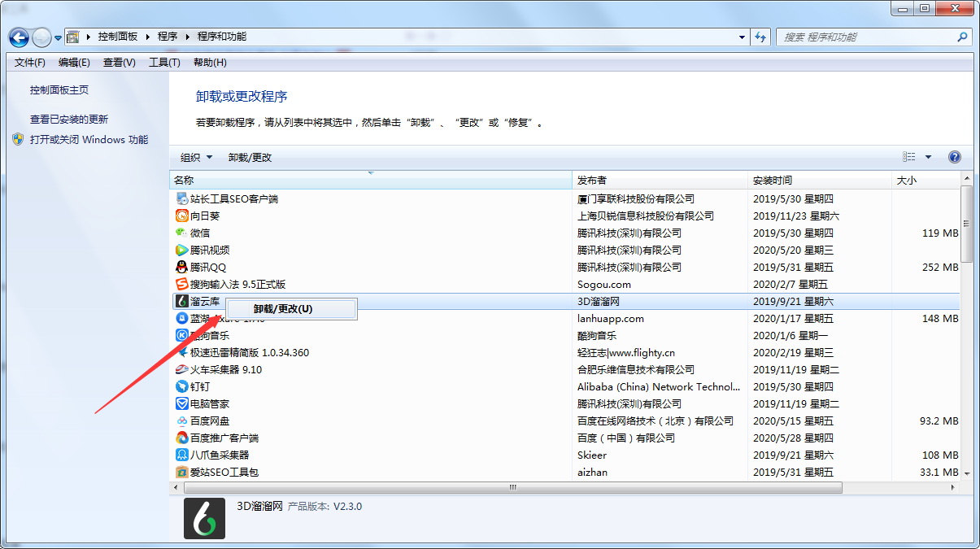Select the aizhan publisher cell
Viewport: 980px width, 549px height.
pos(592,472)
